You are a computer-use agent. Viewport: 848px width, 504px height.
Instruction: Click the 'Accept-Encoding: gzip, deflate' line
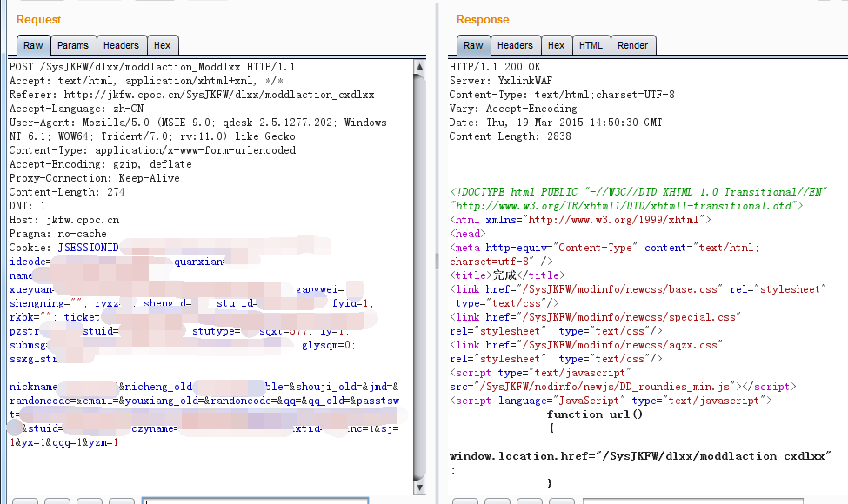pos(101,164)
